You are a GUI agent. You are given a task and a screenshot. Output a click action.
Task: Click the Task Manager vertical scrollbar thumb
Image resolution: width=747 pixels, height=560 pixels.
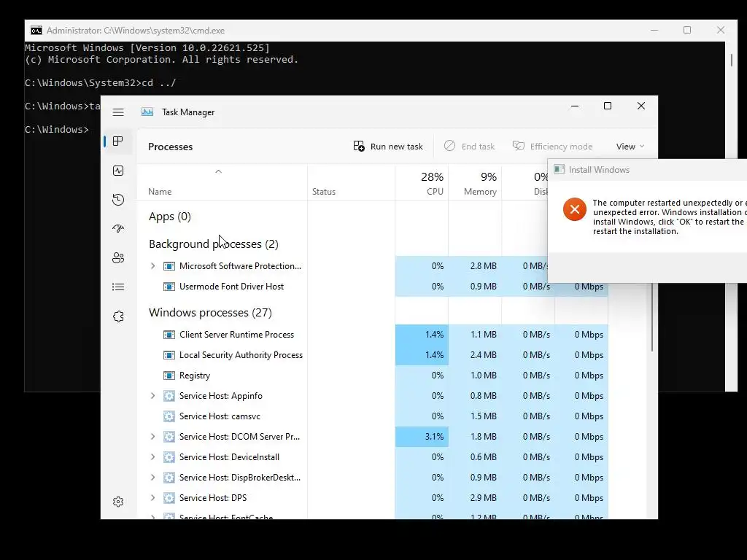pos(652,318)
